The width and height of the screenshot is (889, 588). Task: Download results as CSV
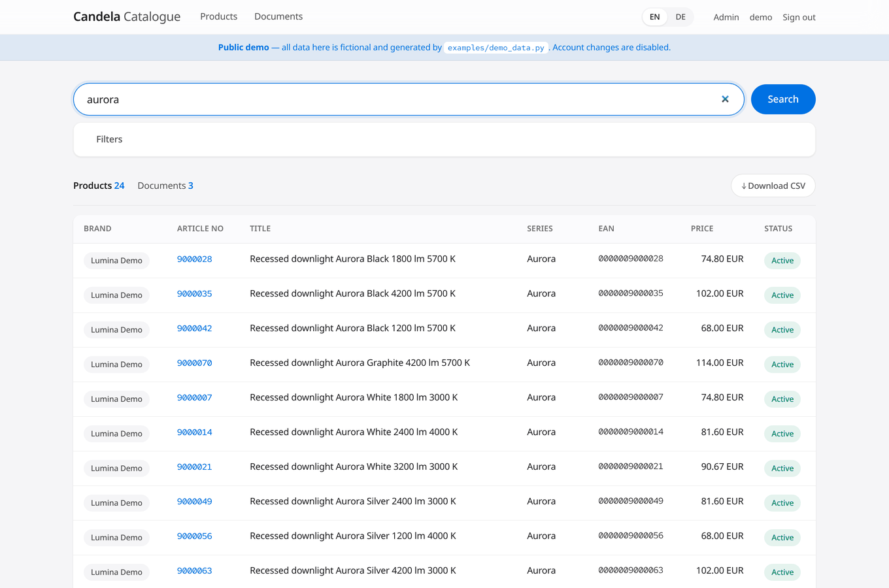point(773,186)
